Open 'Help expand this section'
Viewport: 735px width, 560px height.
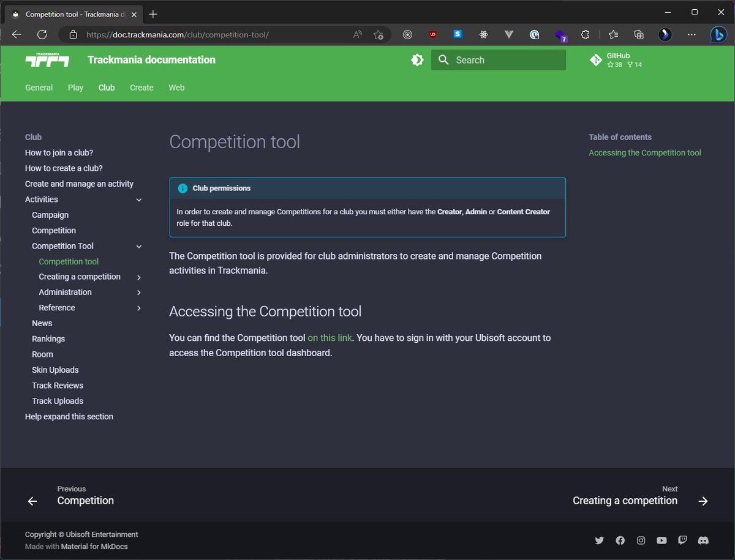tap(69, 417)
